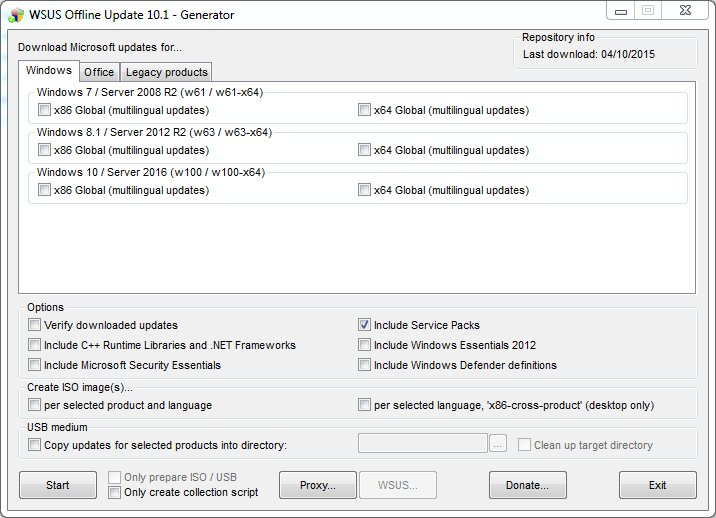This screenshot has height=518, width=716.
Task: Enable Include Windows Defender definitions
Action: [365, 365]
